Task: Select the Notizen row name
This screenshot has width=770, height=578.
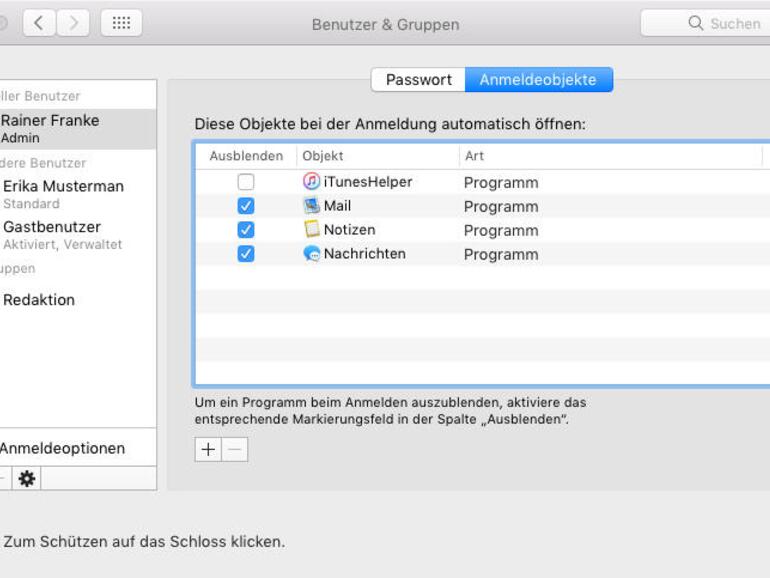Action: tap(350, 229)
